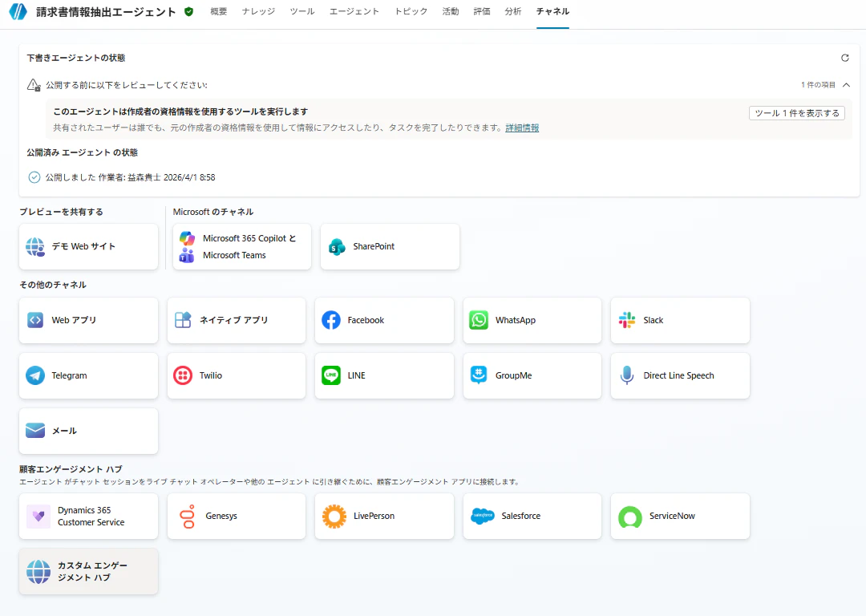Select the WhatsApp logo icon
Image resolution: width=866 pixels, height=616 pixels.
479,320
